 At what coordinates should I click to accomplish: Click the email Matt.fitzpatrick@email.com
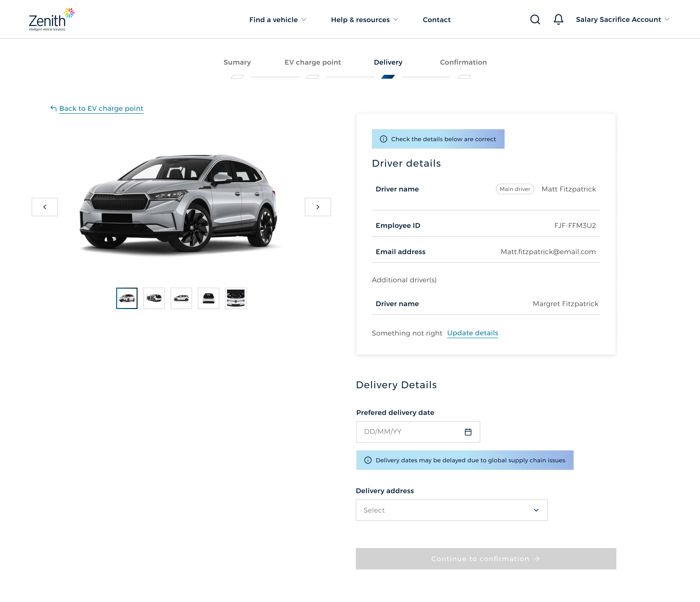548,252
